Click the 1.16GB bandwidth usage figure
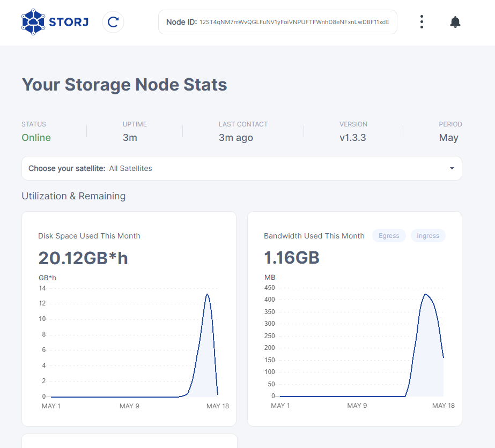Image resolution: width=495 pixels, height=448 pixels. point(292,258)
